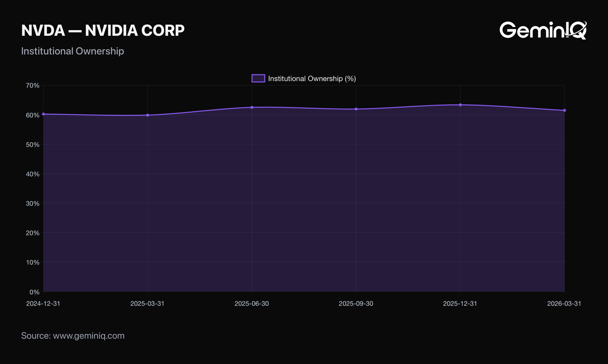
Task: Click the GeminIQ logo
Action: point(543,30)
